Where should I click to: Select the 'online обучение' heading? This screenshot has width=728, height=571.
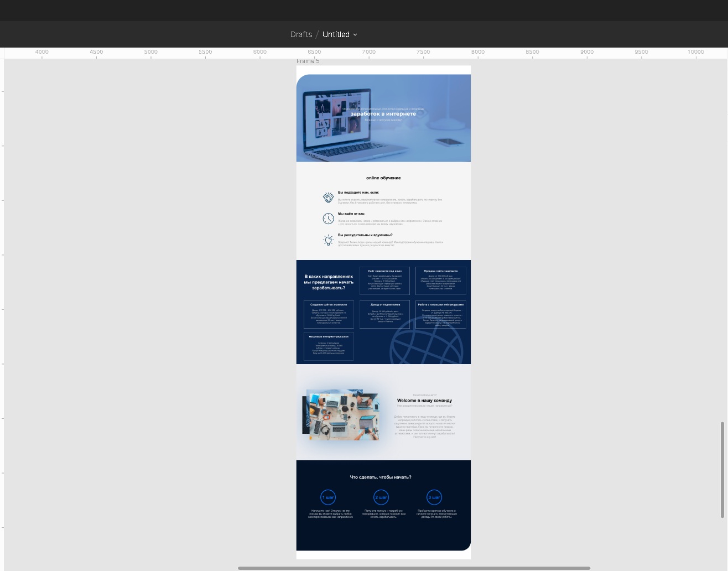pos(383,178)
